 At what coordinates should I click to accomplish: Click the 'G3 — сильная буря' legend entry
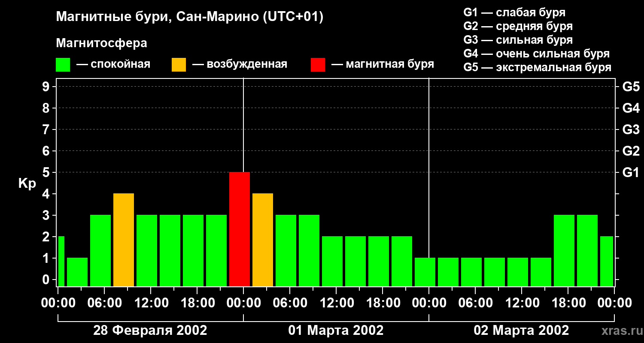[518, 40]
